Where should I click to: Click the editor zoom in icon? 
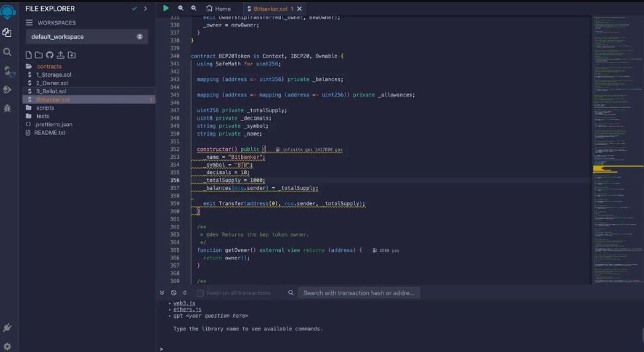[194, 8]
